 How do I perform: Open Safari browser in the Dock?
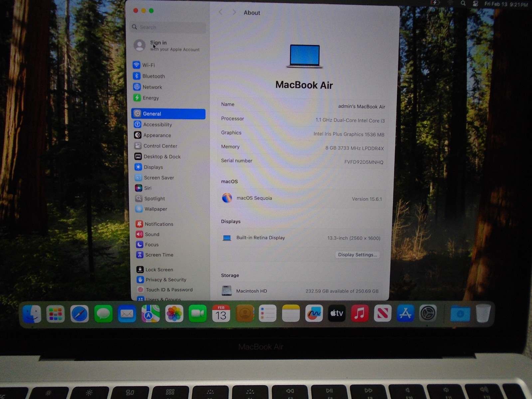79,314
